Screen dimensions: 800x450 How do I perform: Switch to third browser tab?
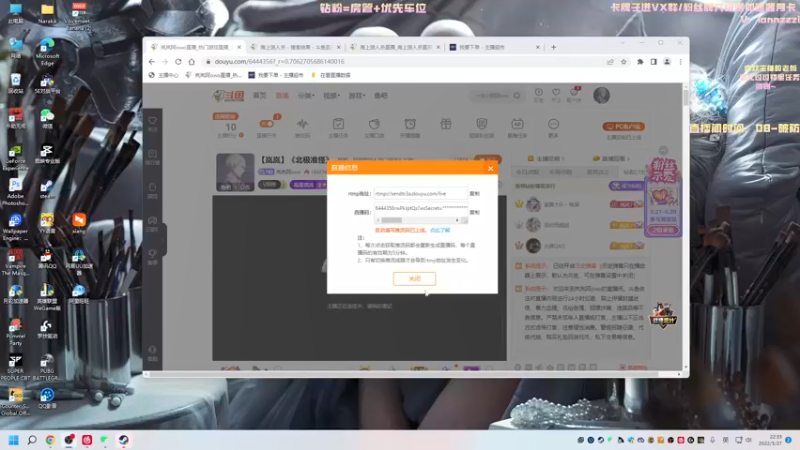(x=394, y=47)
